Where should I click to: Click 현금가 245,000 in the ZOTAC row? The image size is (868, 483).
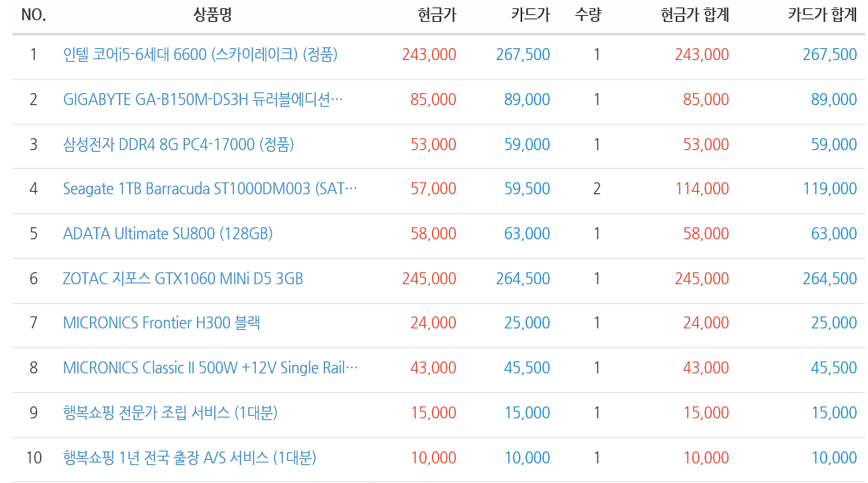(429, 279)
